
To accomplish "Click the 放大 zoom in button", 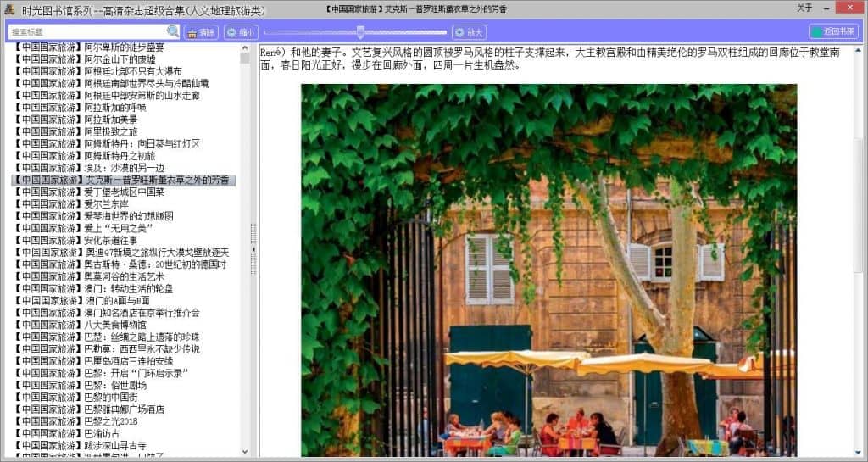I will click(470, 32).
